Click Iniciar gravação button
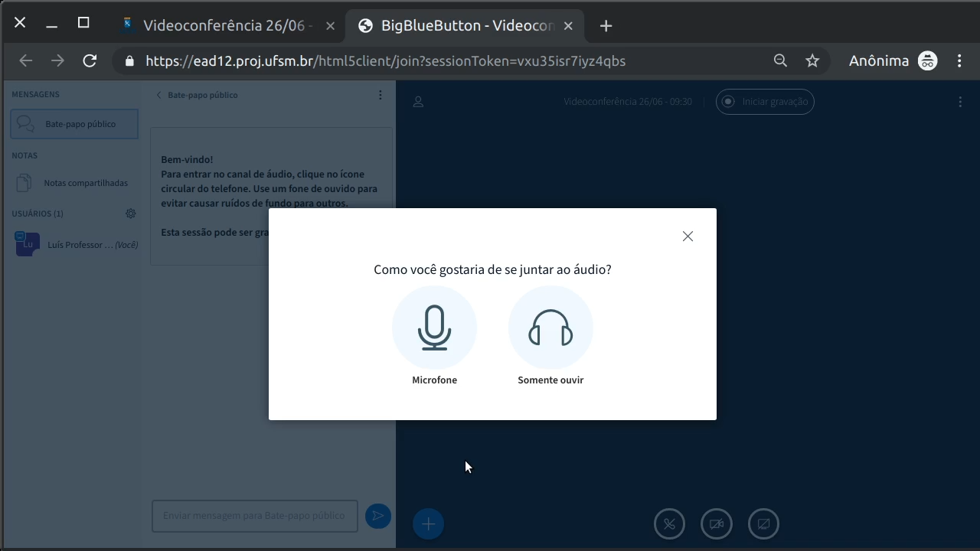The height and width of the screenshot is (551, 980). (765, 102)
